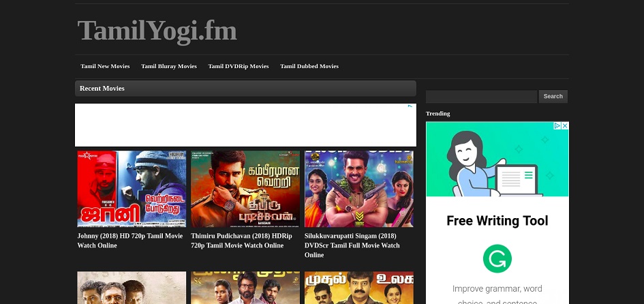Screen dimensions: 644x304
Task: Open the Thimiru Pudichavan movie poster
Action: click(245, 189)
